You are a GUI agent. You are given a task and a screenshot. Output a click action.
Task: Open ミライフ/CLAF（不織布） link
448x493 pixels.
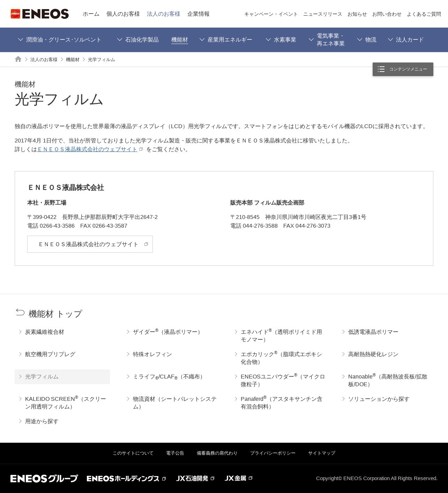[169, 377]
